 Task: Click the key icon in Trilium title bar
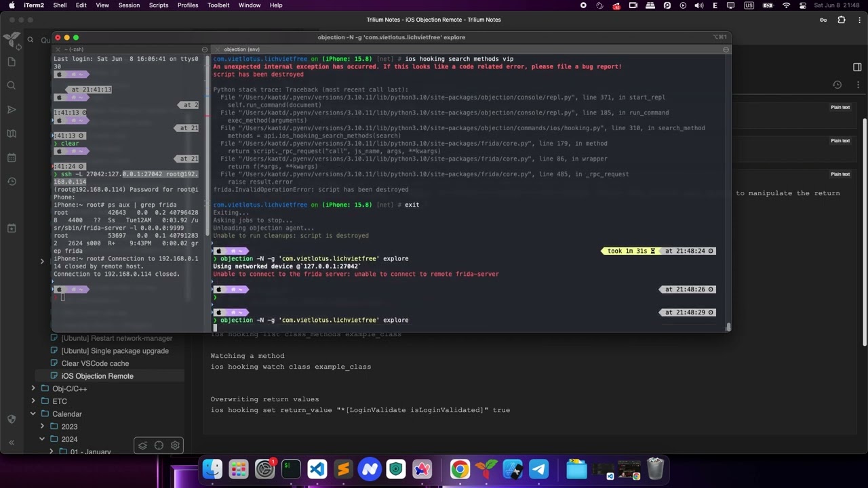click(x=823, y=20)
